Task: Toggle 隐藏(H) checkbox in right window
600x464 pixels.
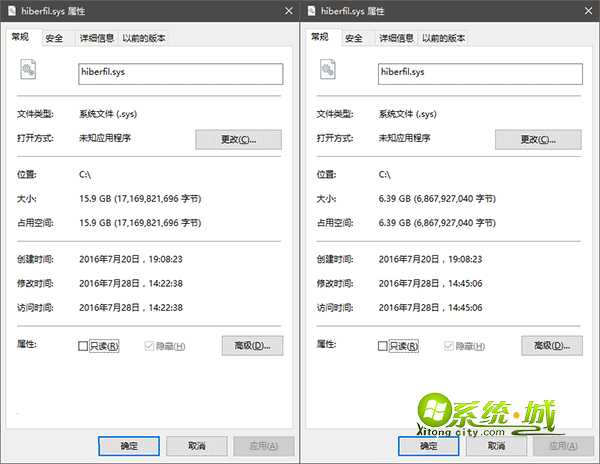Action: coord(448,346)
